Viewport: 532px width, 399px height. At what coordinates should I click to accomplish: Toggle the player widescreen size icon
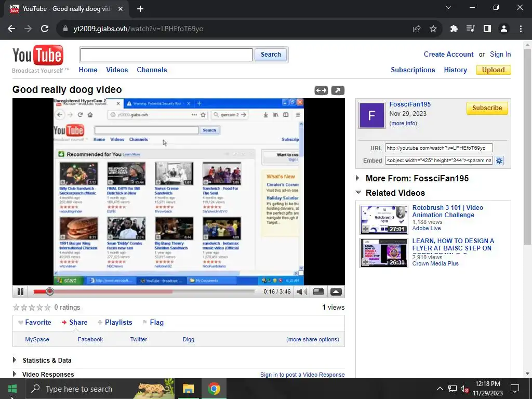point(318,292)
